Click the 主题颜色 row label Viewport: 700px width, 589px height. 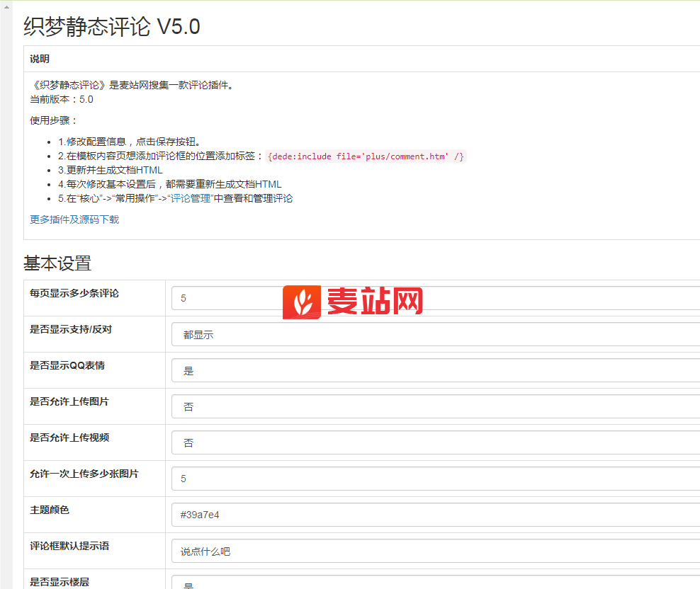(50, 510)
